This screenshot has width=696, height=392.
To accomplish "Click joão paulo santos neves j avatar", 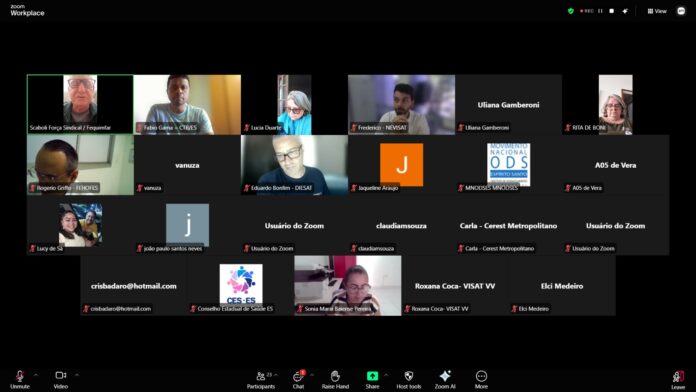I will click(x=187, y=225).
